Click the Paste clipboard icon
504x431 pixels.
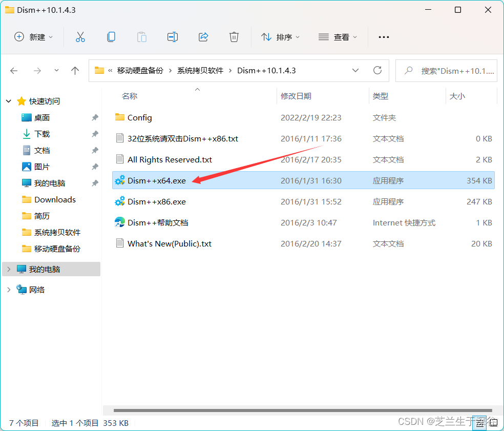[x=142, y=37]
